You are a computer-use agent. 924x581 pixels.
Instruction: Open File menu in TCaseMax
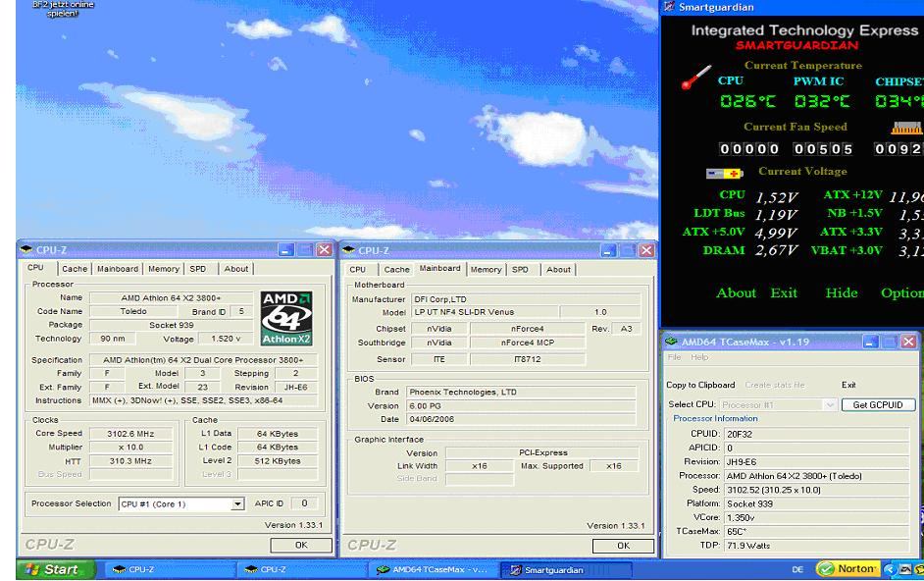[x=674, y=357]
